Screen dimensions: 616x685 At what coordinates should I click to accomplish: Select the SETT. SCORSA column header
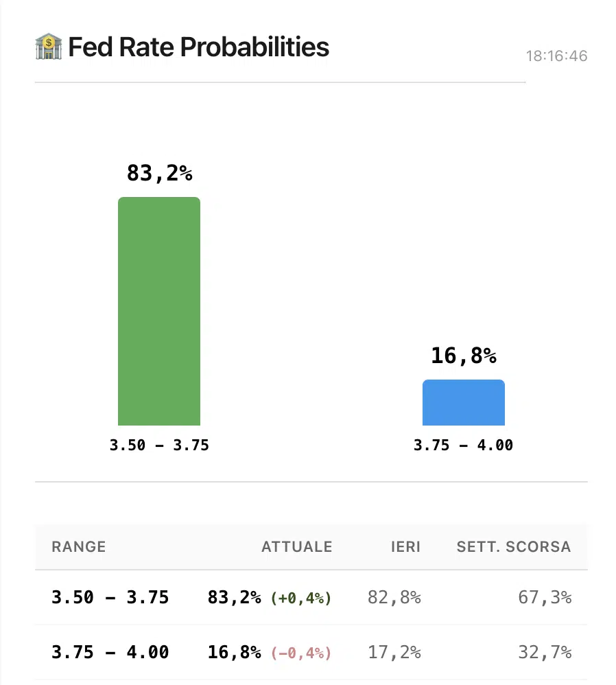tap(513, 547)
